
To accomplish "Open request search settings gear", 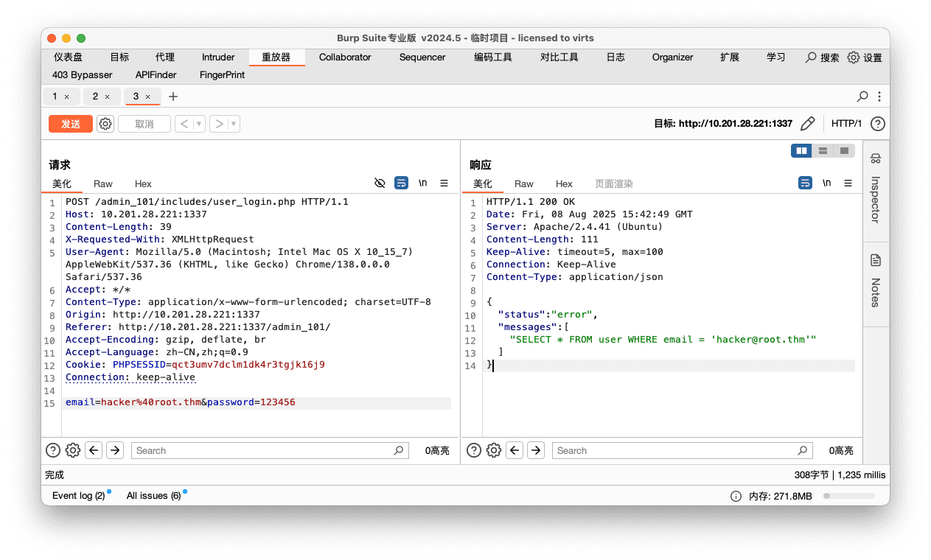I will 73,450.
